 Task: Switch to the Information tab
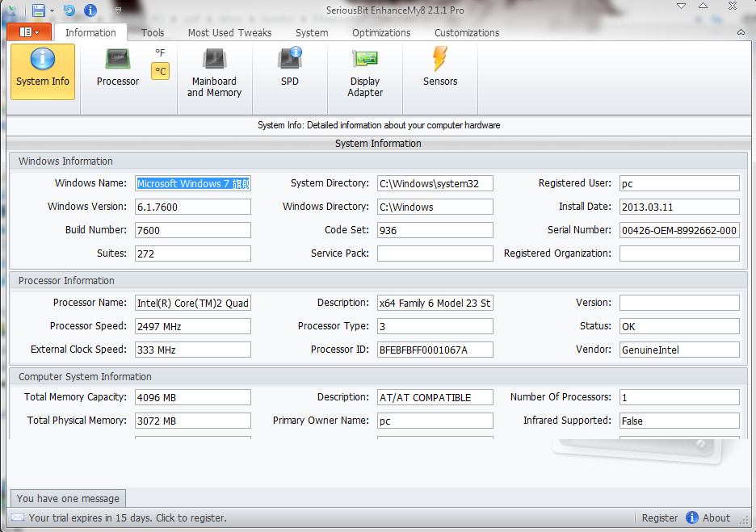[90, 33]
